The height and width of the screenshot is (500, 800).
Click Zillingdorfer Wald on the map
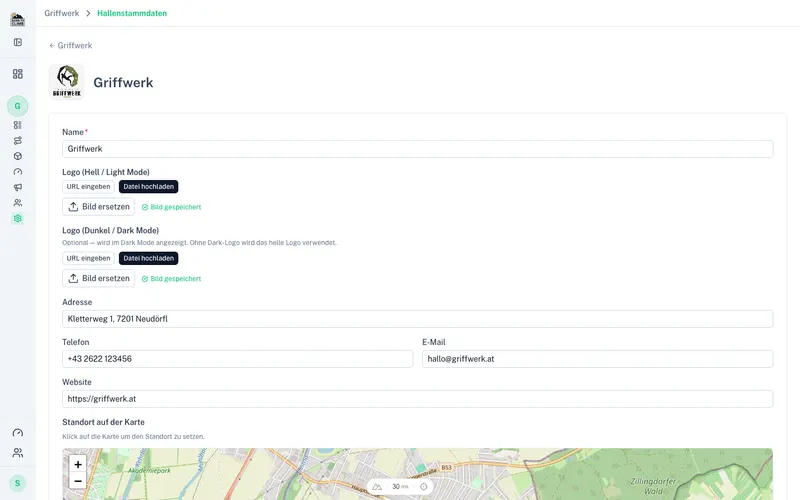pyautogui.click(x=653, y=486)
